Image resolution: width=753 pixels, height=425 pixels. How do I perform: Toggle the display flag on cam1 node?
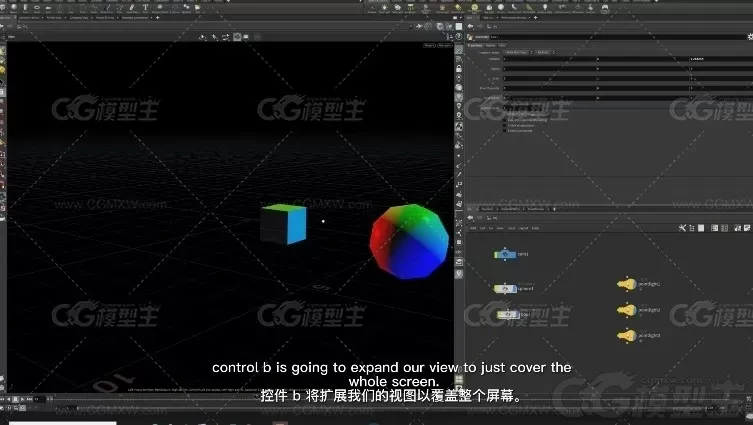click(514, 255)
